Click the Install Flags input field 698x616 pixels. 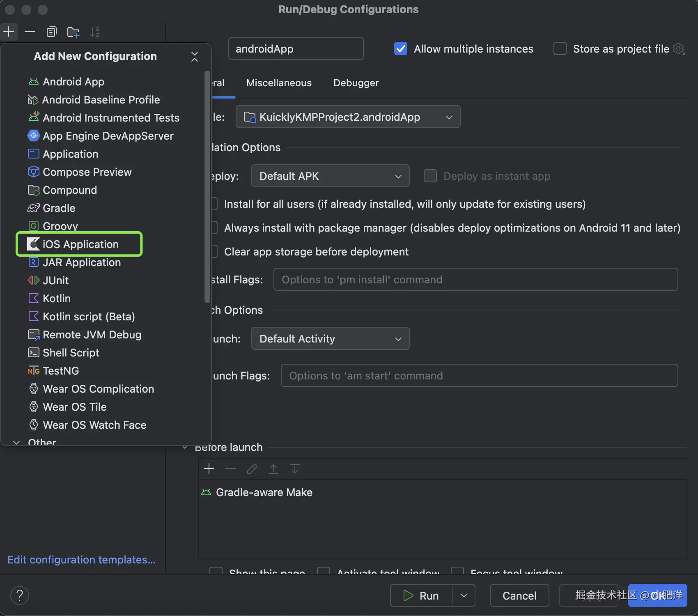coord(476,280)
